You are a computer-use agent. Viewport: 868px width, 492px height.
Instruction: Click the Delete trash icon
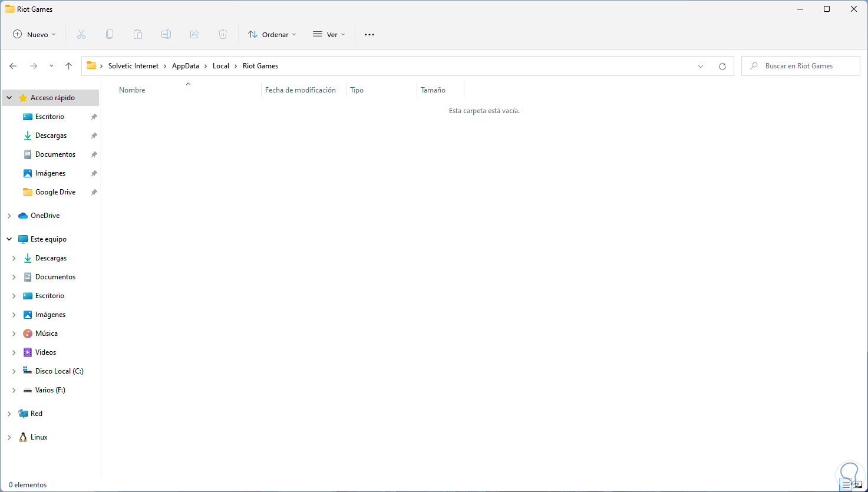click(223, 35)
